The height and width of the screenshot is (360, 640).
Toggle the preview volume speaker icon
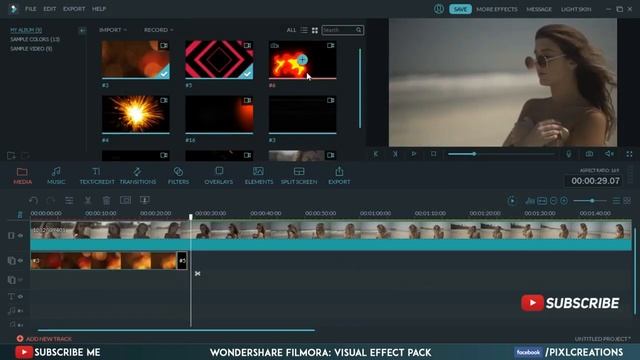click(x=609, y=154)
